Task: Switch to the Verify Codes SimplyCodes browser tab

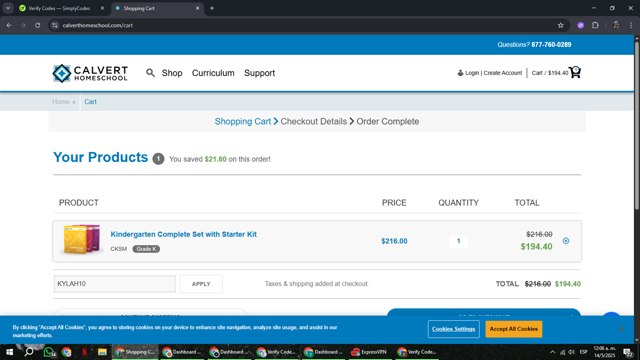Action: click(59, 8)
